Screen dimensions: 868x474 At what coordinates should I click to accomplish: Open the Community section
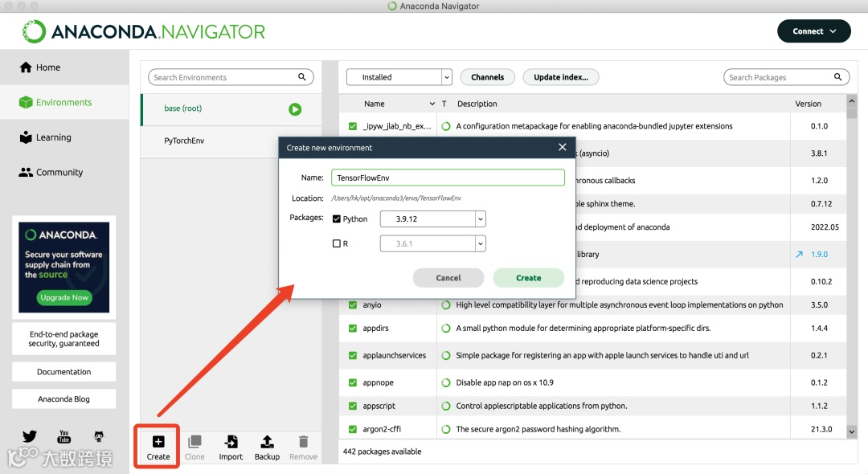64,172
